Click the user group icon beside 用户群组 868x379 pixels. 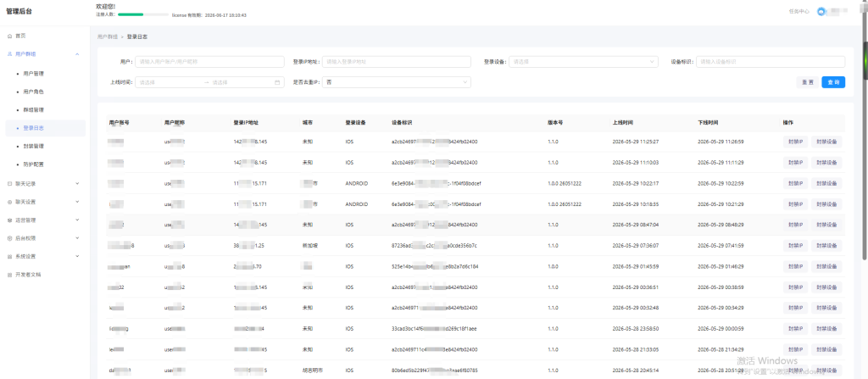(x=9, y=54)
